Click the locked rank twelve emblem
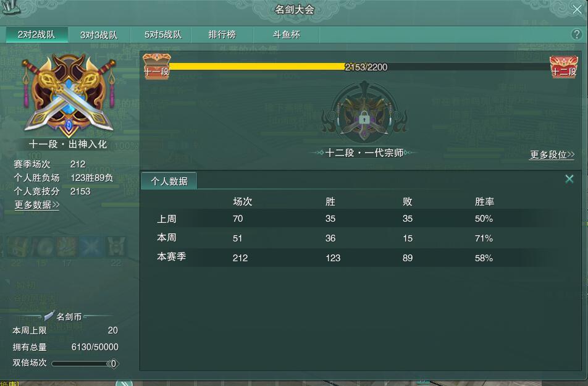The width and height of the screenshot is (588, 386). pyautogui.click(x=364, y=112)
